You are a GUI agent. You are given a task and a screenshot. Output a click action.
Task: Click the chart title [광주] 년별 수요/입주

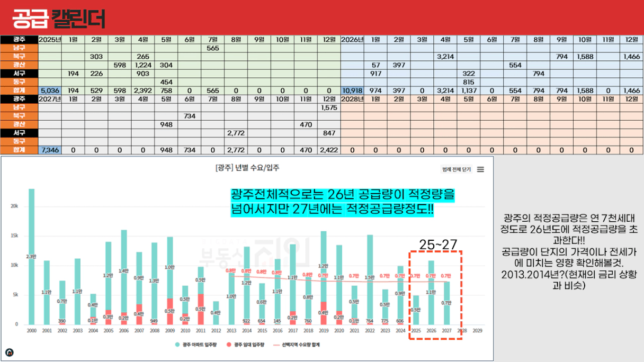tap(247, 168)
